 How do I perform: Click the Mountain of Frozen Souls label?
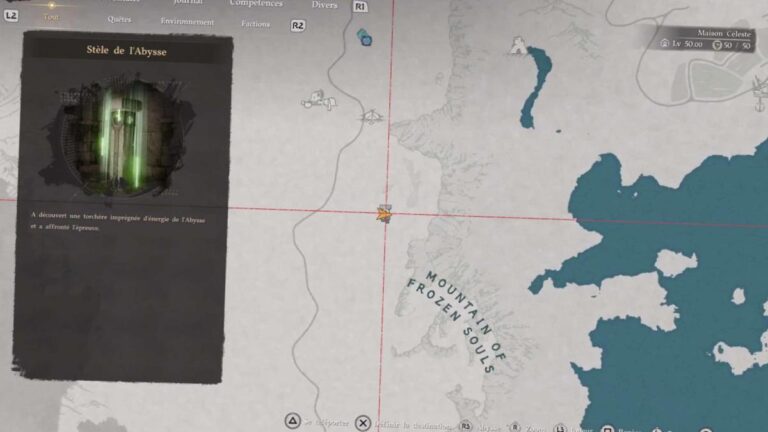tap(456, 321)
